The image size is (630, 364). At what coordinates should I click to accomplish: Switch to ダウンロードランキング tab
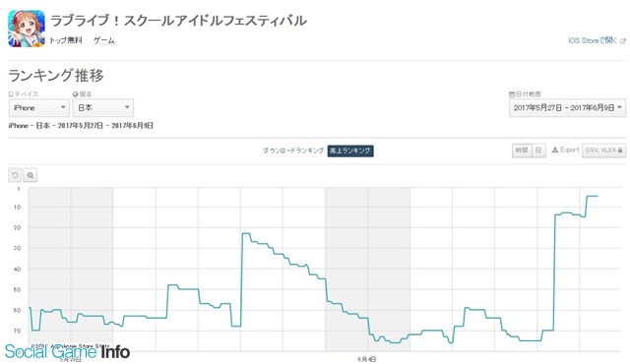pyautogui.click(x=293, y=151)
